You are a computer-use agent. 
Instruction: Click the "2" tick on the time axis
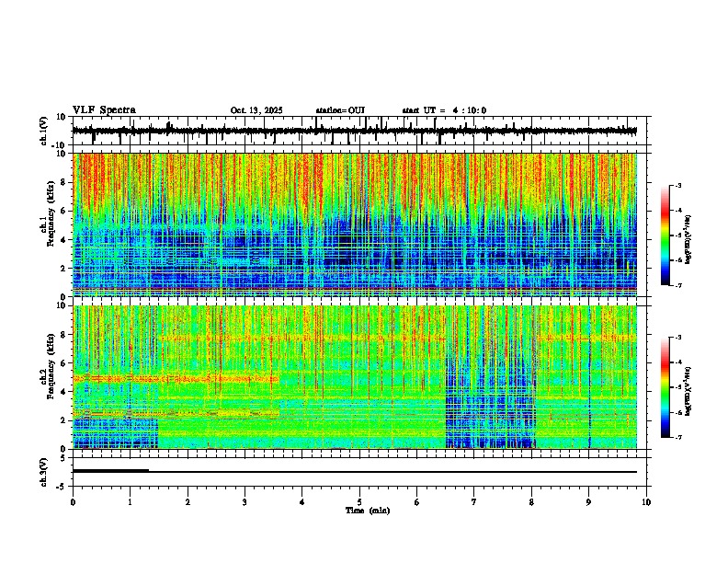(188, 502)
